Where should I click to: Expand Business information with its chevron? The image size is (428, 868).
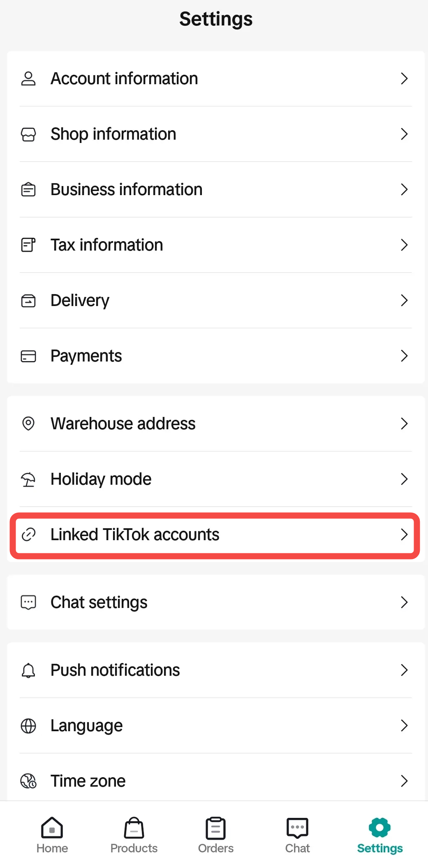(x=404, y=189)
